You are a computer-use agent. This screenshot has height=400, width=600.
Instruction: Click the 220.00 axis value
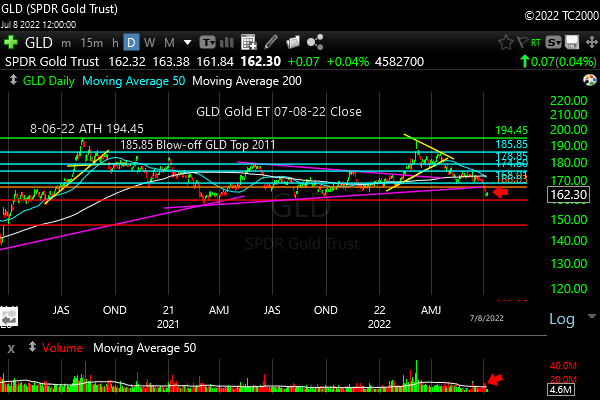click(x=569, y=101)
